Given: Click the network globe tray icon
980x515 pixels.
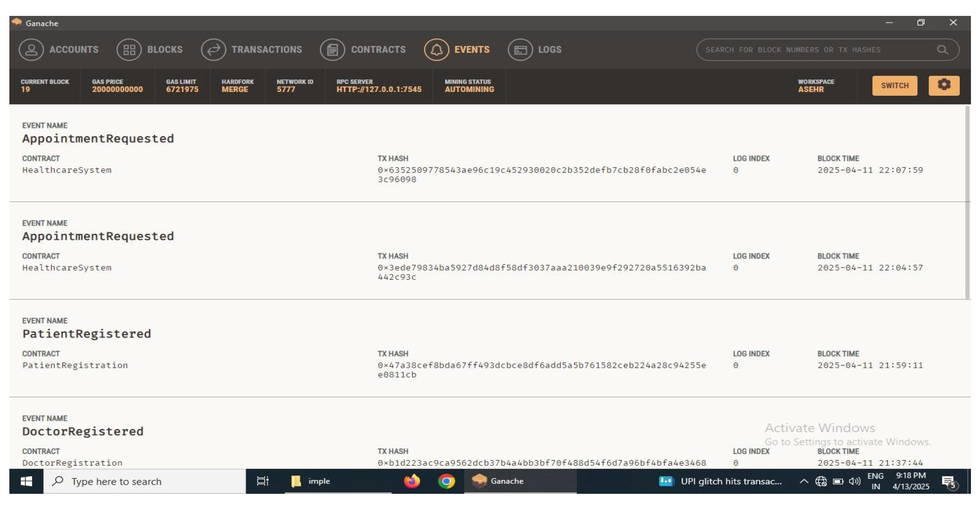Looking at the screenshot, I should click(821, 482).
